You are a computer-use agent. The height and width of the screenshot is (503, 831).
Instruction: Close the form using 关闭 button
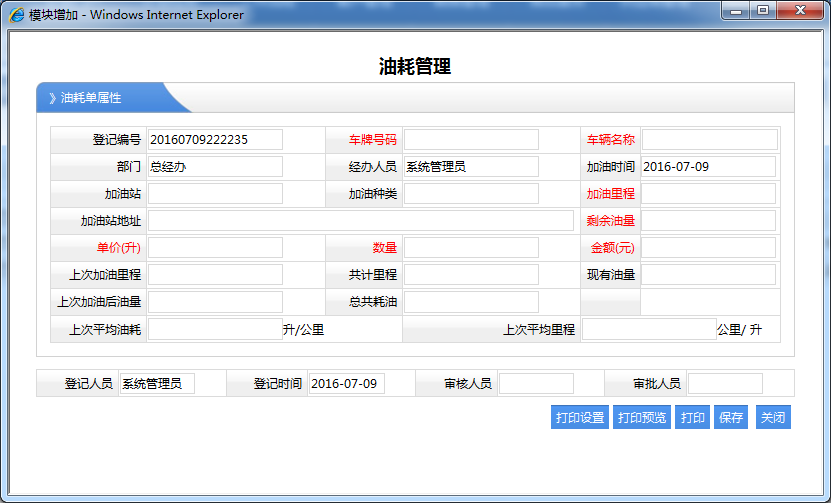(x=772, y=417)
